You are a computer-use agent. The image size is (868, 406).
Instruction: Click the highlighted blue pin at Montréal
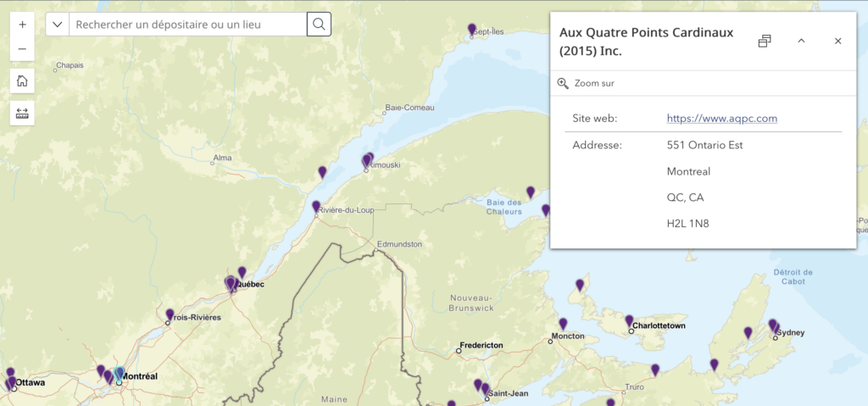pos(120,373)
